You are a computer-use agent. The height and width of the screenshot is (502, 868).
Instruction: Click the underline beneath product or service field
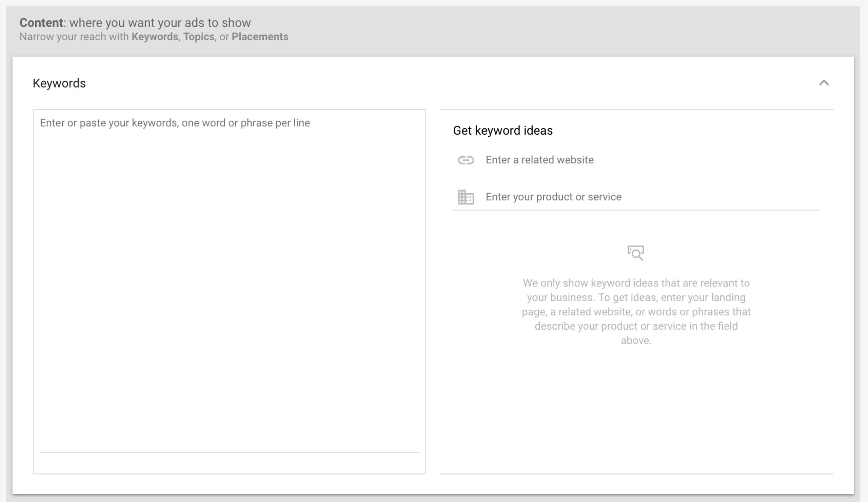tap(636, 210)
